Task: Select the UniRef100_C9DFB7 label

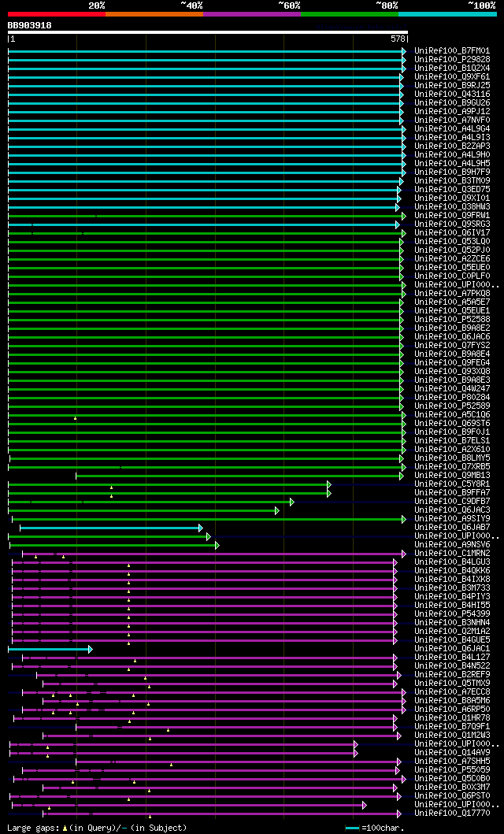Action: coord(452,502)
